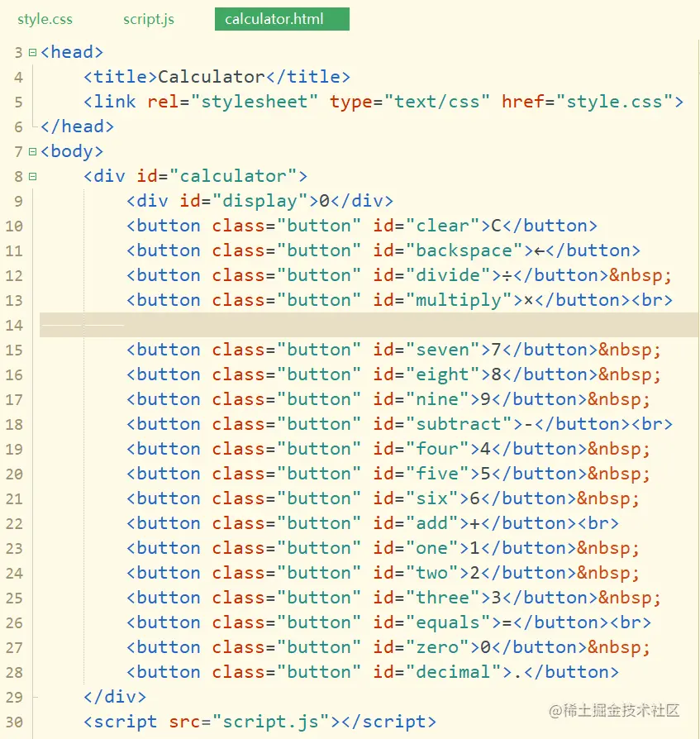700x739 pixels.
Task: Select the calculator.html tab
Action: point(282,19)
